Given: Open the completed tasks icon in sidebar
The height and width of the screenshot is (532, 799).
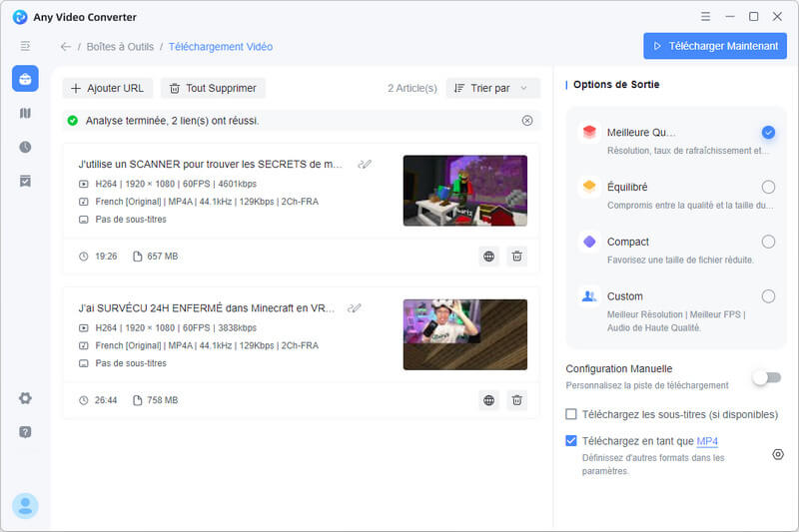Looking at the screenshot, I should pos(25,181).
